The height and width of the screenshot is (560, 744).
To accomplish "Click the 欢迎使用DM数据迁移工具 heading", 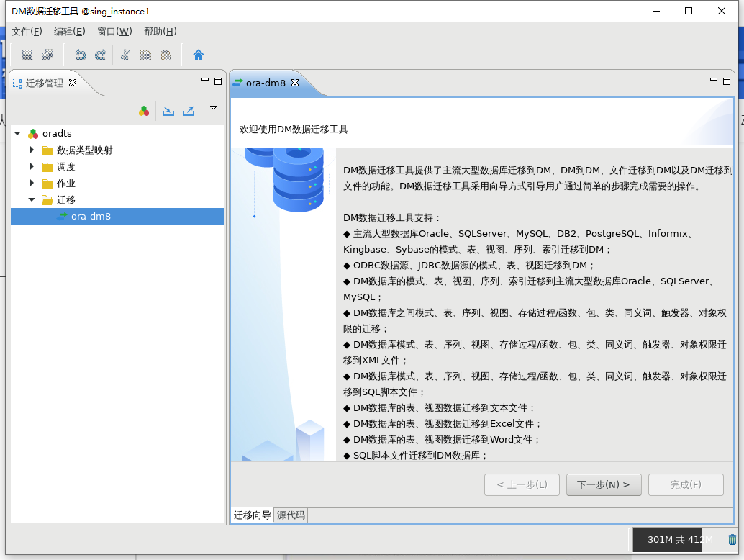I will pos(294,130).
